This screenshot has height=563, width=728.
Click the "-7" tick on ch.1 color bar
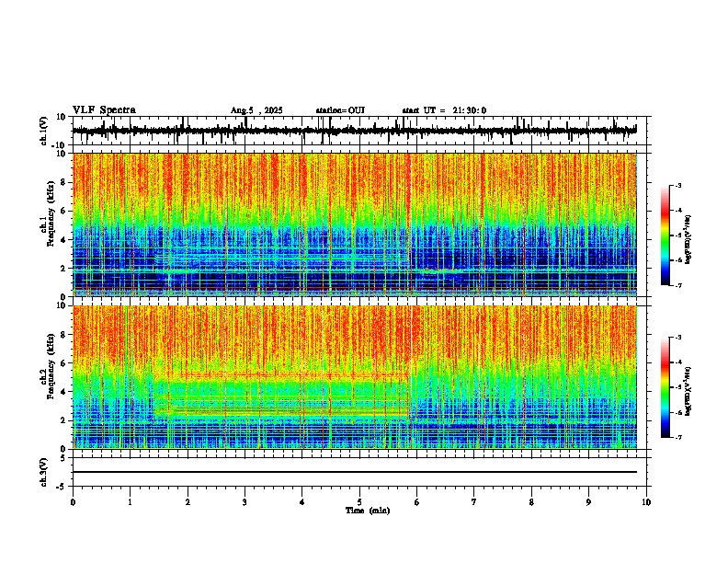[x=678, y=285]
